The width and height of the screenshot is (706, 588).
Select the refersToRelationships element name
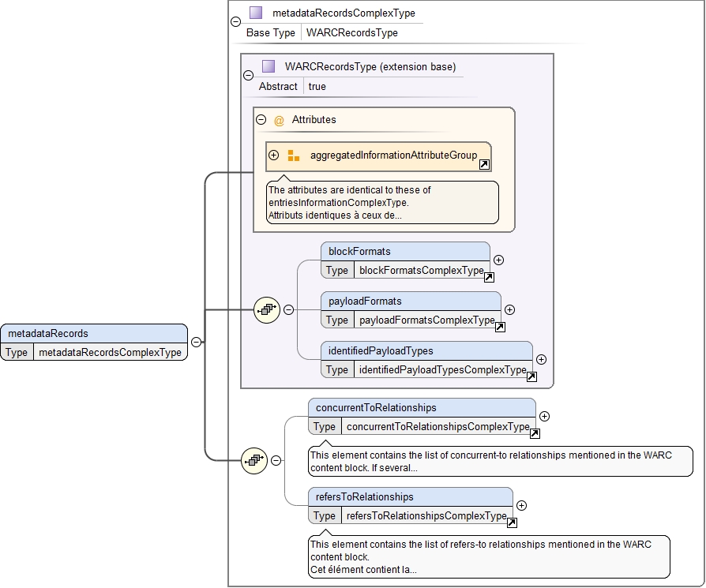(x=364, y=496)
